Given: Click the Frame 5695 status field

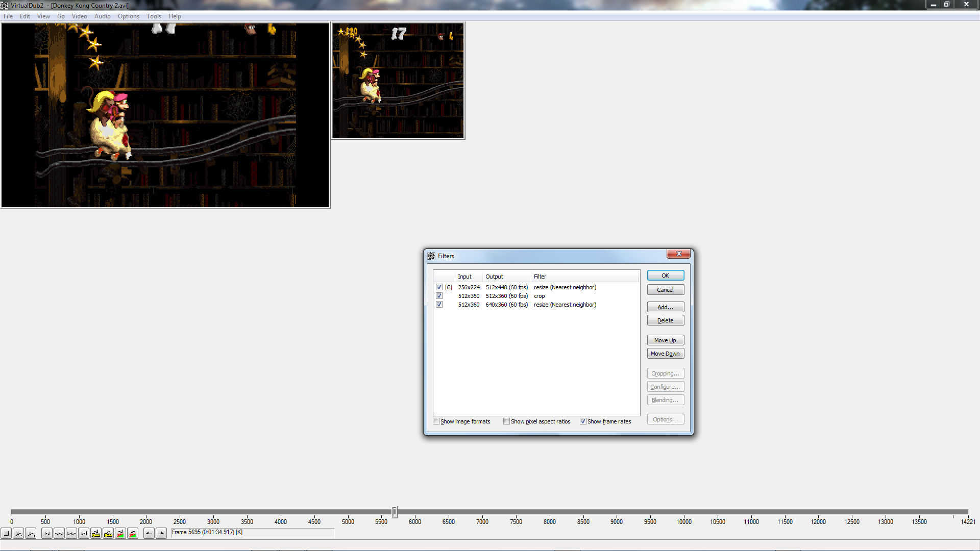Looking at the screenshot, I should click(253, 532).
